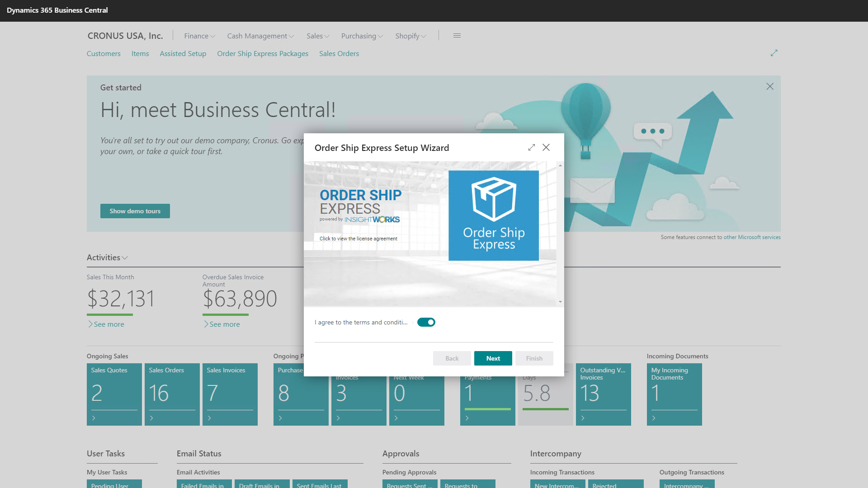The image size is (868, 488).
Task: Click to view the license agreement
Action: point(358,239)
